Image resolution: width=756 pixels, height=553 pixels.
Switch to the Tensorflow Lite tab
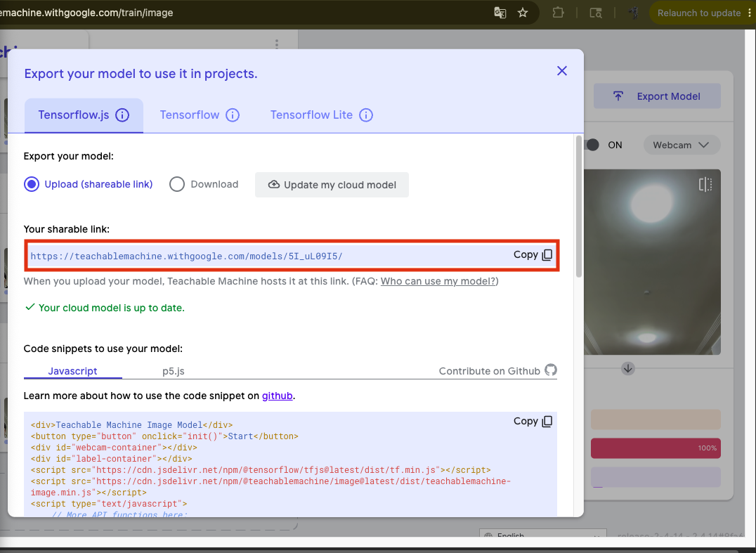[x=311, y=115]
